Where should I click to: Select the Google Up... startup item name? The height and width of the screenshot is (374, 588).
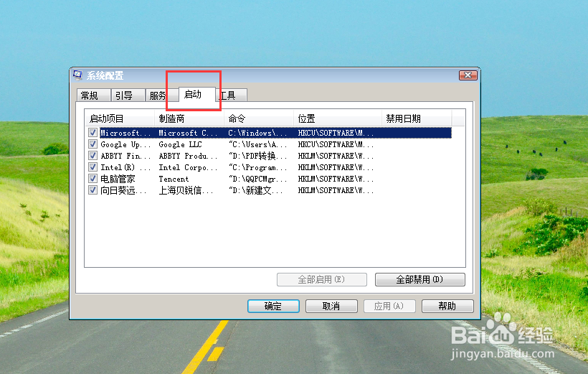[x=125, y=144]
